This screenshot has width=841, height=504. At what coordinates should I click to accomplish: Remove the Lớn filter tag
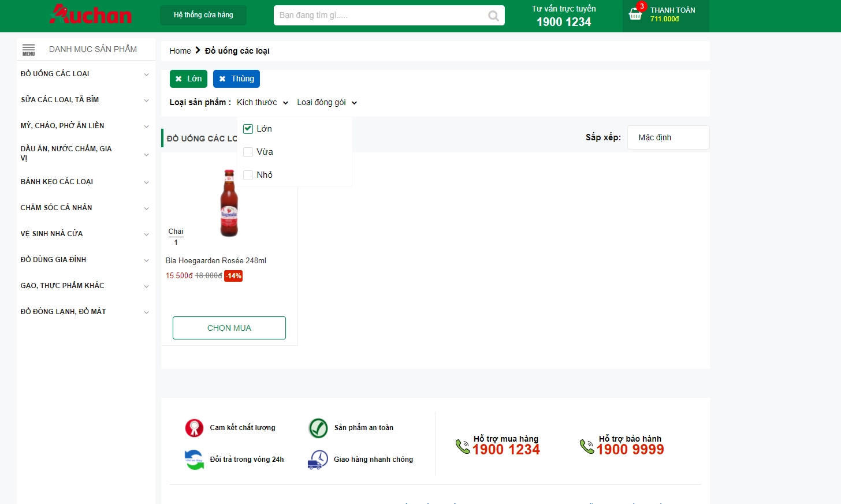pyautogui.click(x=178, y=79)
